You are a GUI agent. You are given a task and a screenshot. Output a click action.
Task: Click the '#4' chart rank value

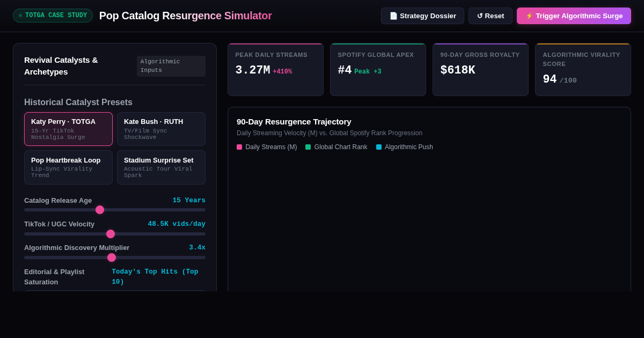tap(345, 70)
